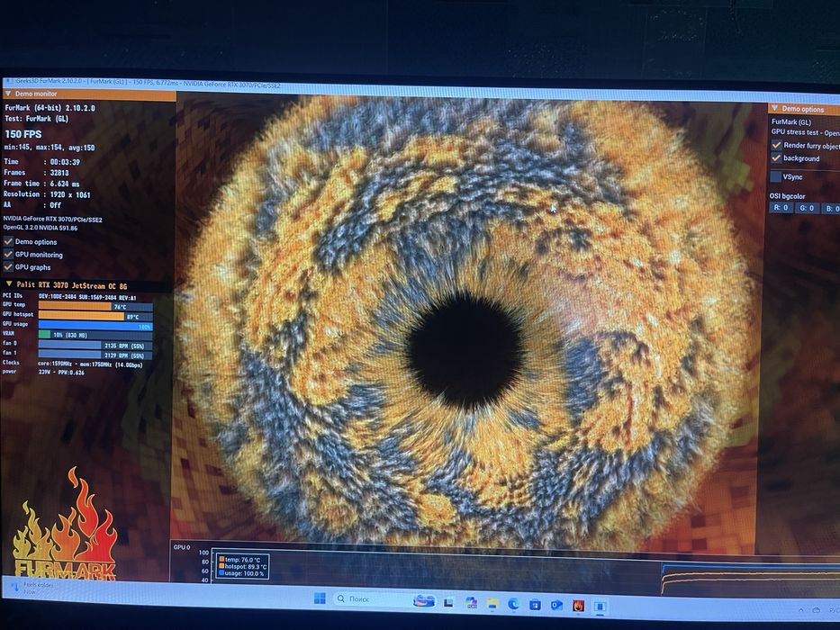Screen dimensions: 840x630
Task: Click the min:145, max:154, avg:150 line
Action: point(50,148)
